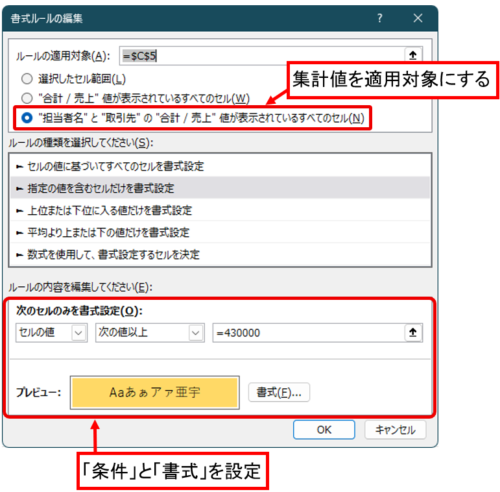The image size is (500, 492).
Task: Click the 書式(F)... button
Action: 279,392
